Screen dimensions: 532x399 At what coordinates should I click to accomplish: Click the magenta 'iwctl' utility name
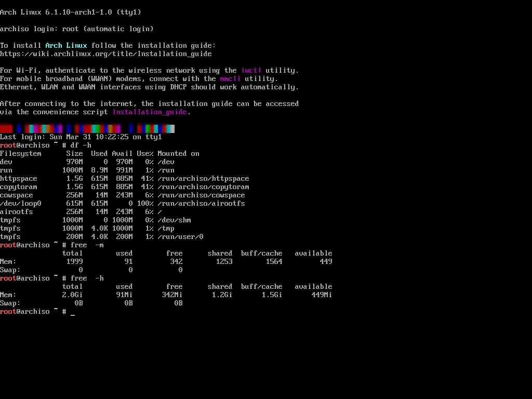[x=251, y=71]
